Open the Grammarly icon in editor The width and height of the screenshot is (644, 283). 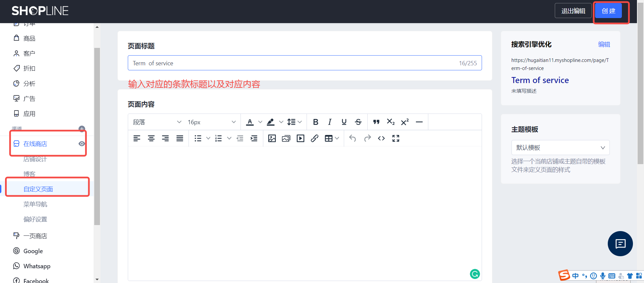click(475, 274)
